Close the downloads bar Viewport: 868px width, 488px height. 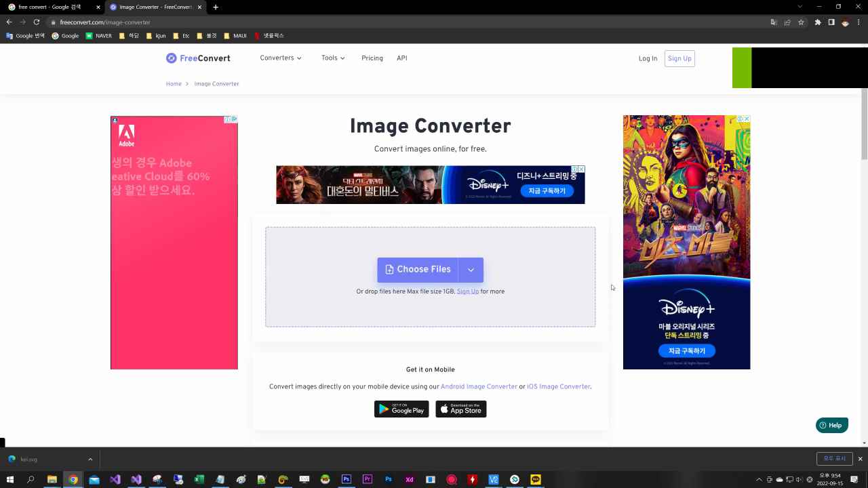tap(860, 459)
